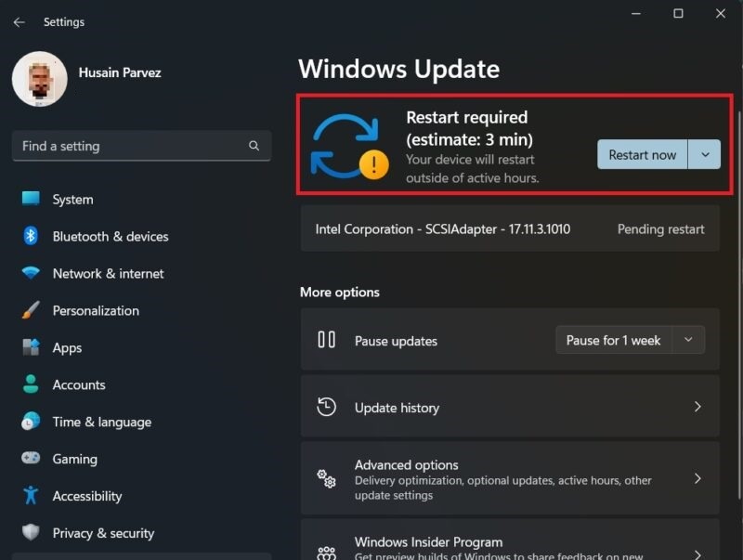Open the Restart now options dropdown
The width and height of the screenshot is (743, 560).
coord(705,154)
